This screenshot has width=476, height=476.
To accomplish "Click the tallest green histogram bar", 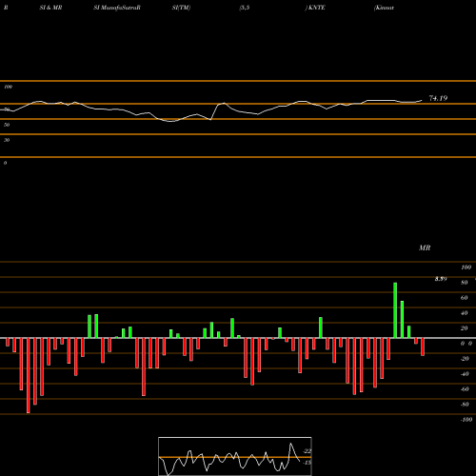I will tap(395, 310).
